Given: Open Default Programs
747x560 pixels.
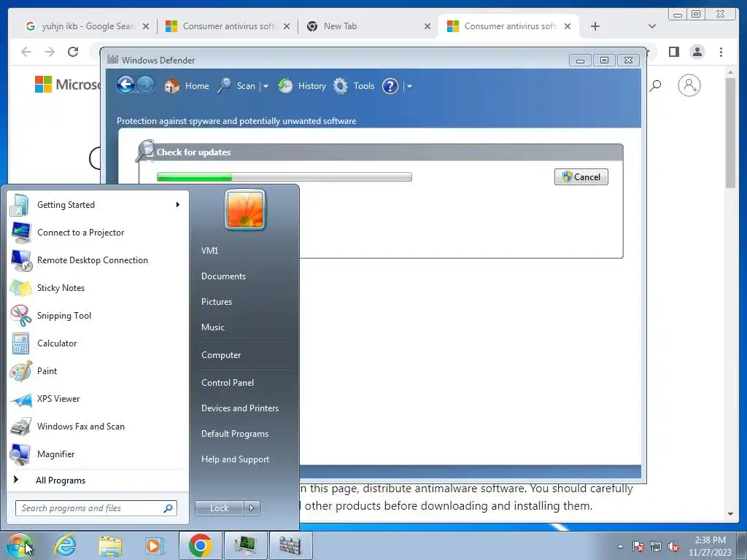Looking at the screenshot, I should 235,434.
